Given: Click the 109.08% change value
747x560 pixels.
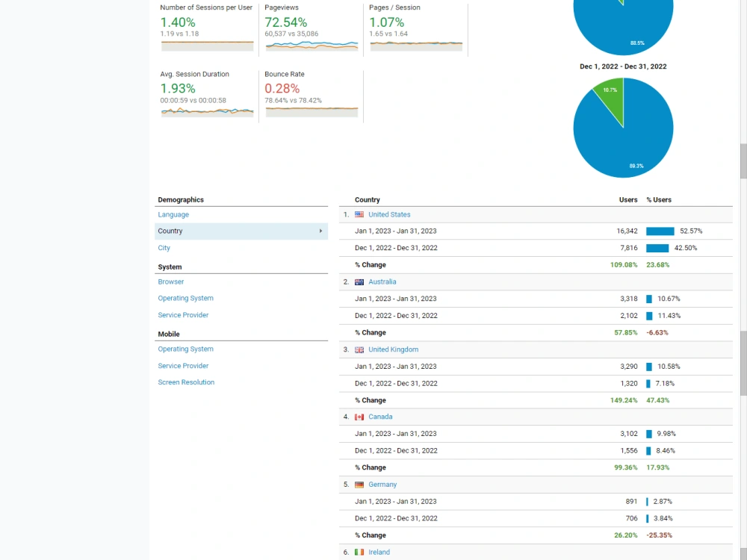Looking at the screenshot, I should point(624,265).
